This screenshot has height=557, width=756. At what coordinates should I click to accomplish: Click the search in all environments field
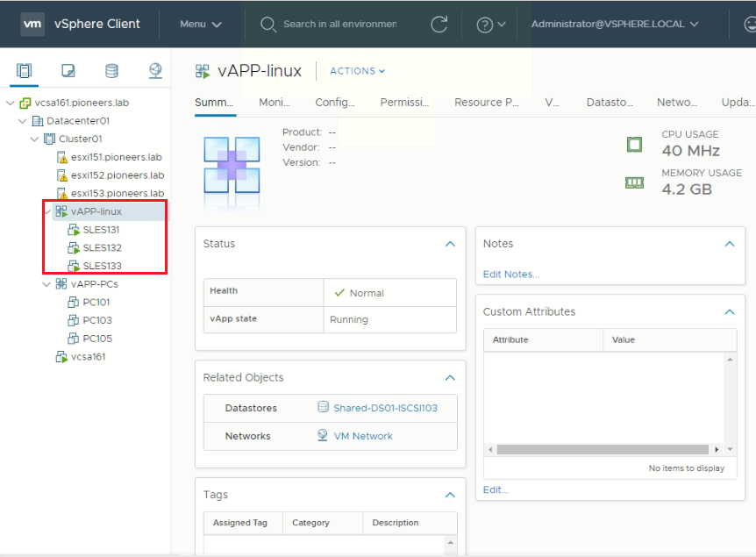[340, 24]
